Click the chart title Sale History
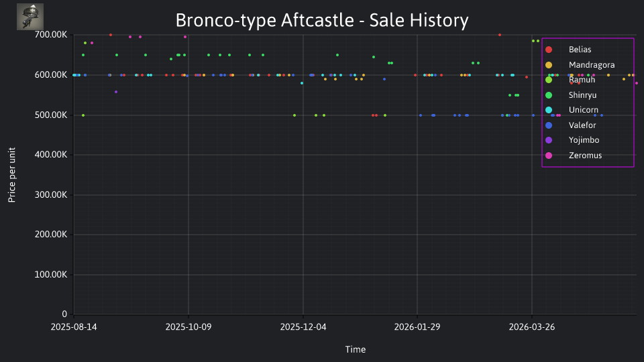Screen dimensions: 644x362 322,20
